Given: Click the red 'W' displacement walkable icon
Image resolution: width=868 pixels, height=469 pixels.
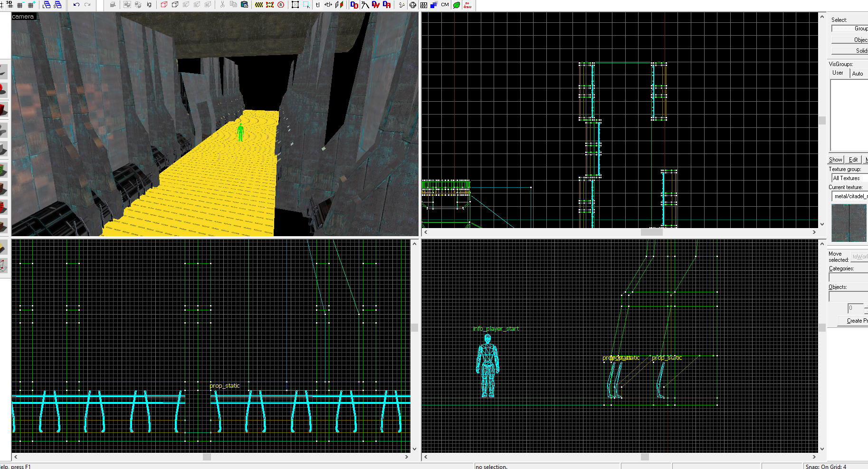Looking at the screenshot, I should pos(376,5).
